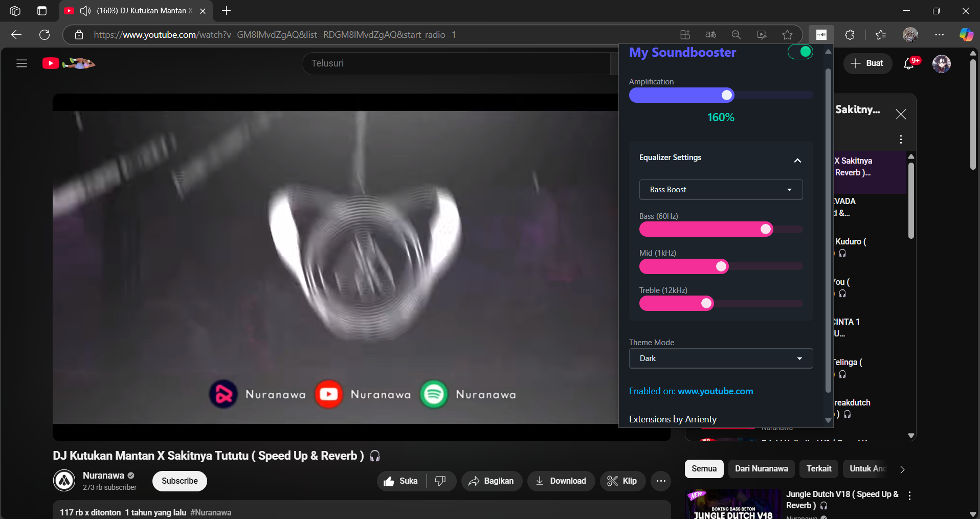Open the YouTube hamburger guide menu

click(x=21, y=63)
